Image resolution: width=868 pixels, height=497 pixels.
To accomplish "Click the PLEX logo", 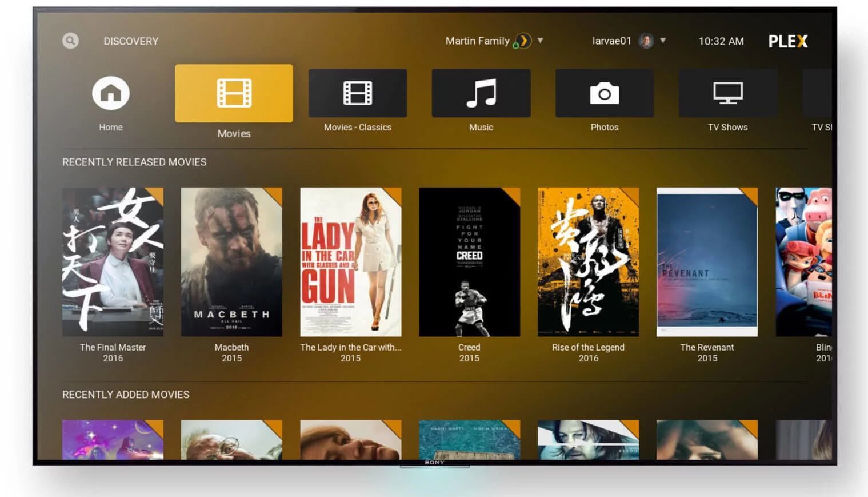I will (x=789, y=41).
